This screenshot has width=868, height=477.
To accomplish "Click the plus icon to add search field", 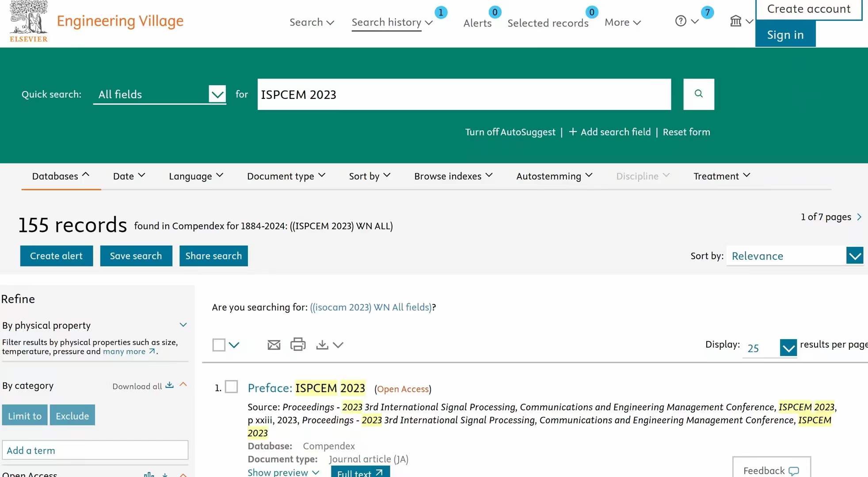I will pyautogui.click(x=573, y=132).
